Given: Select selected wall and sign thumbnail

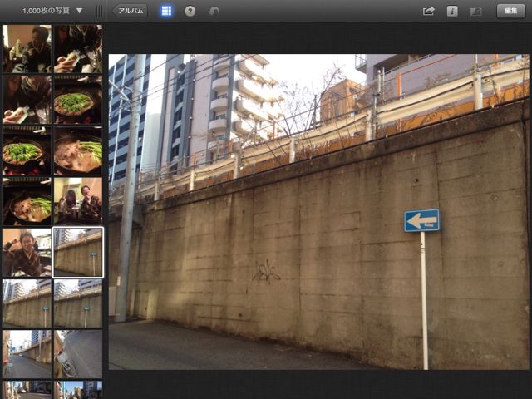Looking at the screenshot, I should coord(78,253).
